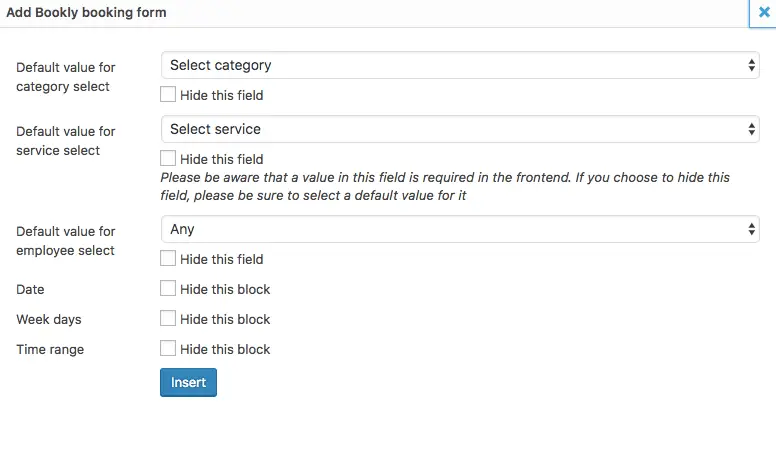Click the service dropdown arrow icon

751,129
